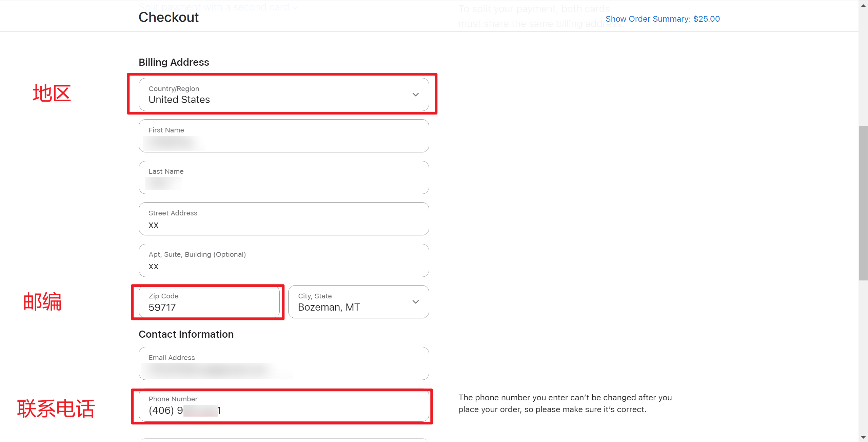This screenshot has width=868, height=442.
Task: Click the Contact Information section heading
Action: 186,334
